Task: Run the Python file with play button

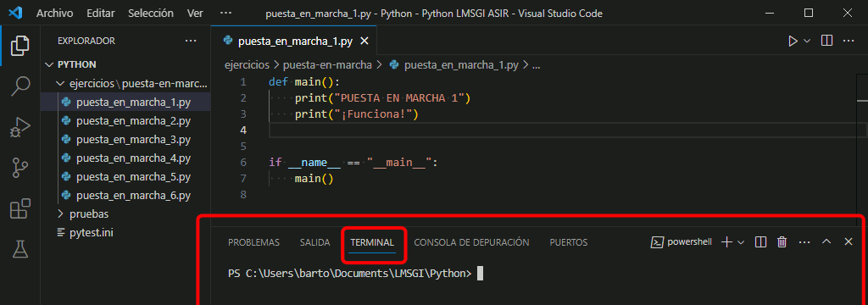Action: [793, 41]
